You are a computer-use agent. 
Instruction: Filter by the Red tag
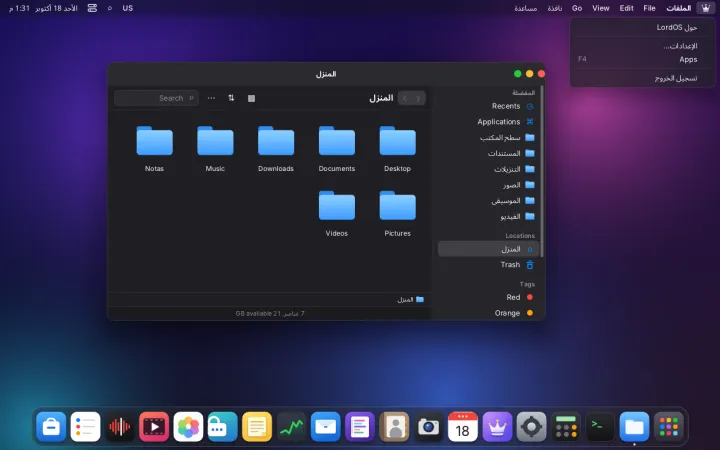coord(488,297)
